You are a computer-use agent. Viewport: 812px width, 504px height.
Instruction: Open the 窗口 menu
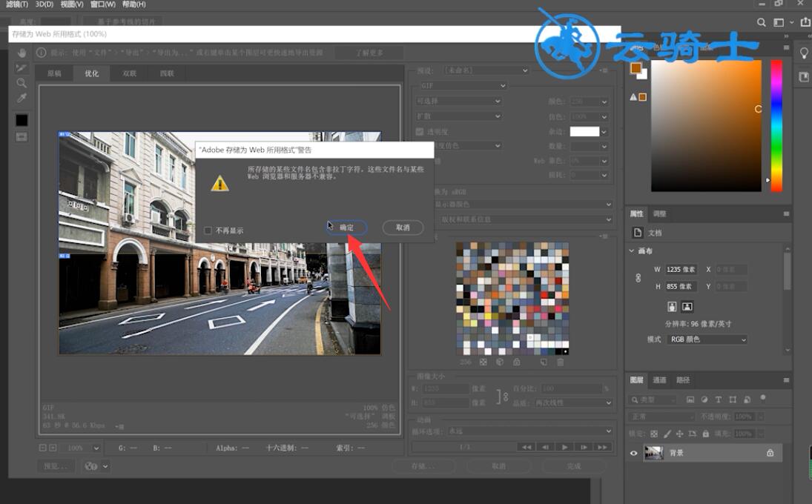click(x=103, y=4)
